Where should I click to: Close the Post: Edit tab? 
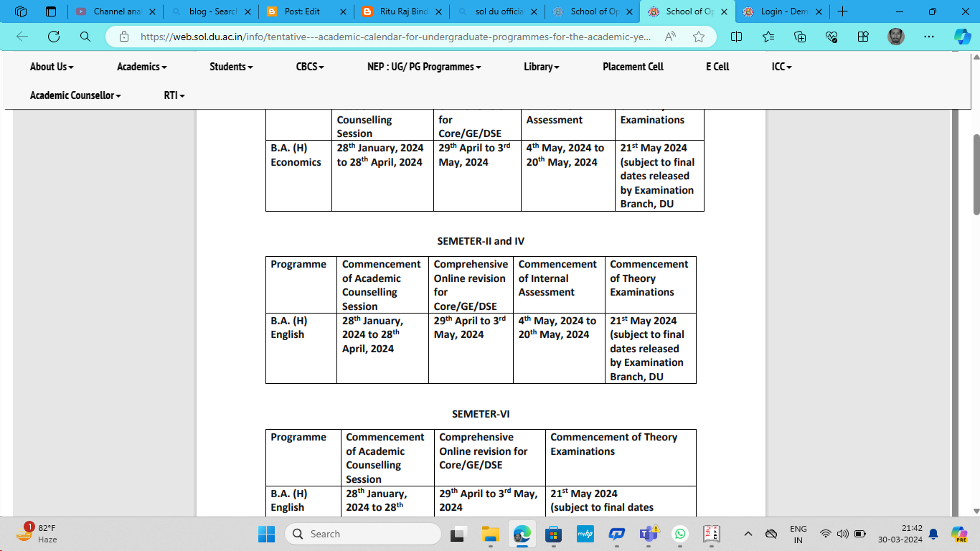tap(342, 11)
